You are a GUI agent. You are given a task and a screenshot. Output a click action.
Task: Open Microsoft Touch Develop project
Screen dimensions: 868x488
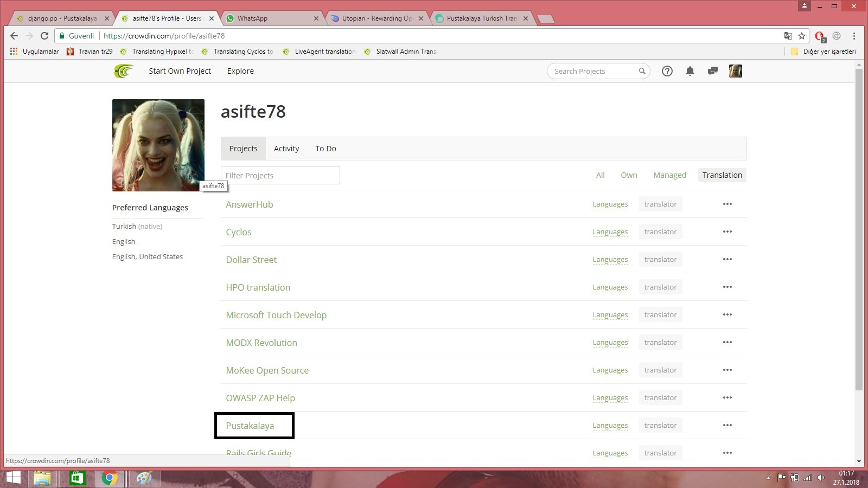tap(276, 315)
